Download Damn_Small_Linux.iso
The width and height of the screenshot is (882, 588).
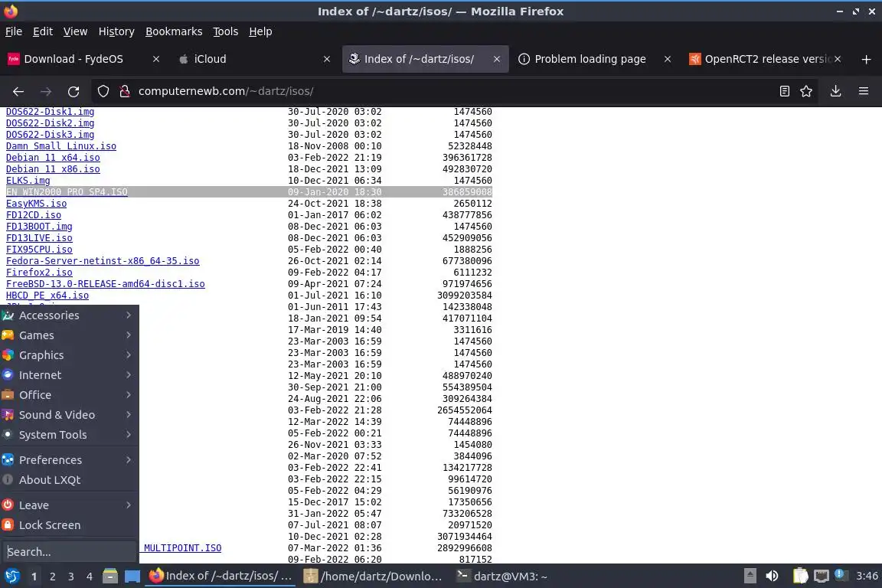point(61,146)
